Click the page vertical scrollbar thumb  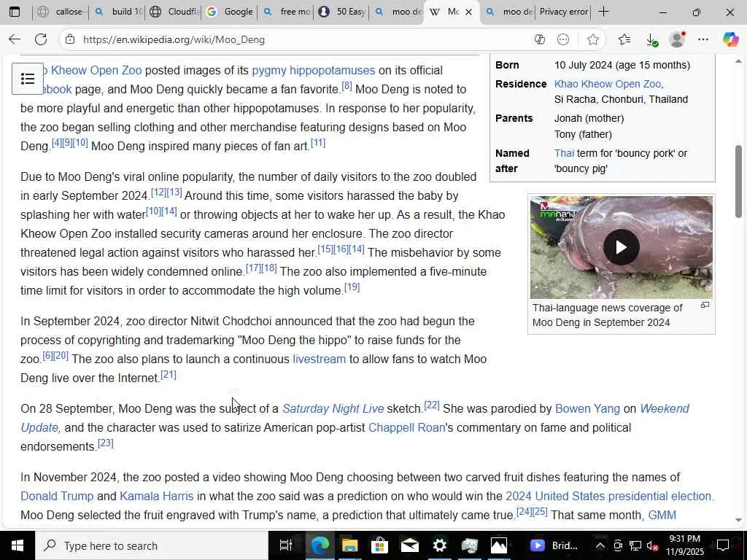pos(739,182)
